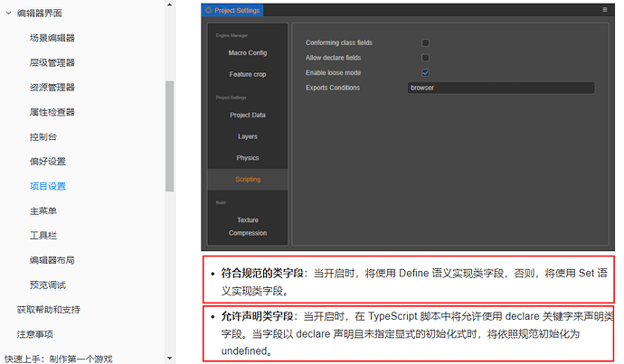Click the sidebar scrollbar thumb
The image size is (624, 364).
(169, 136)
